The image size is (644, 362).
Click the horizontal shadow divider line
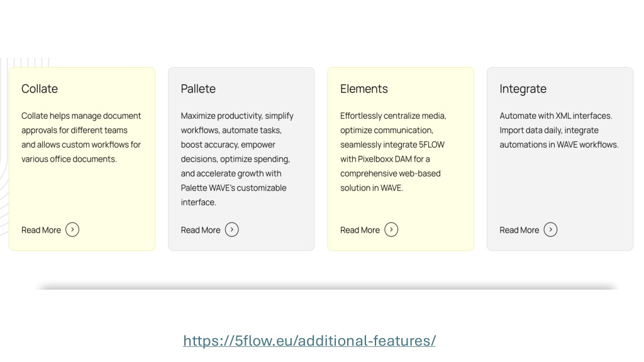pos(328,287)
